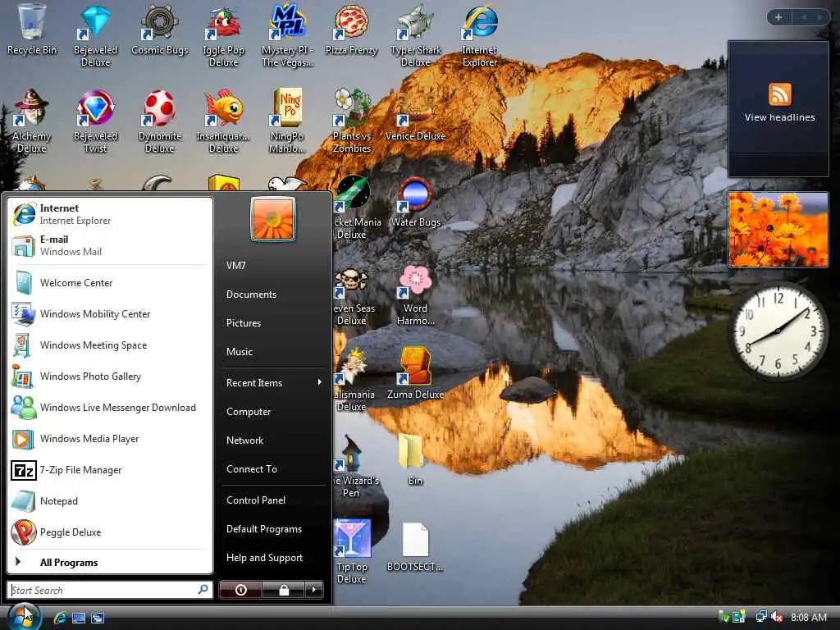
Task: Click the Start orb button
Action: pyautogui.click(x=24, y=616)
